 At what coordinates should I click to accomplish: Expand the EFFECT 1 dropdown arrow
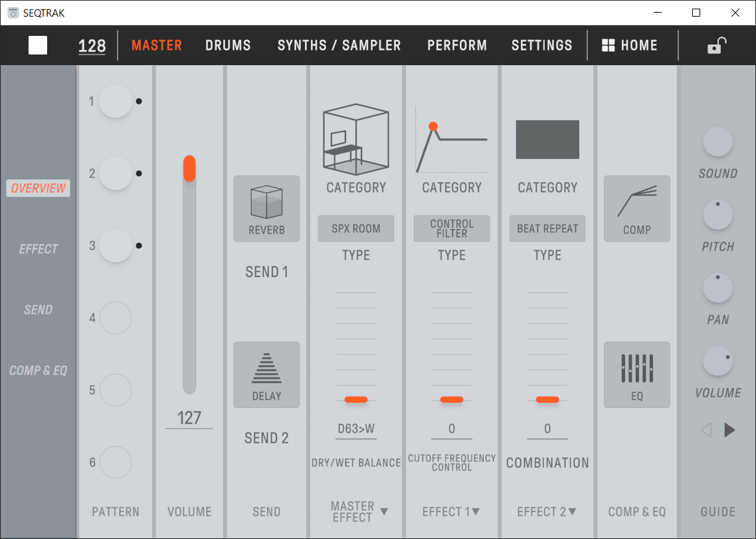(476, 512)
